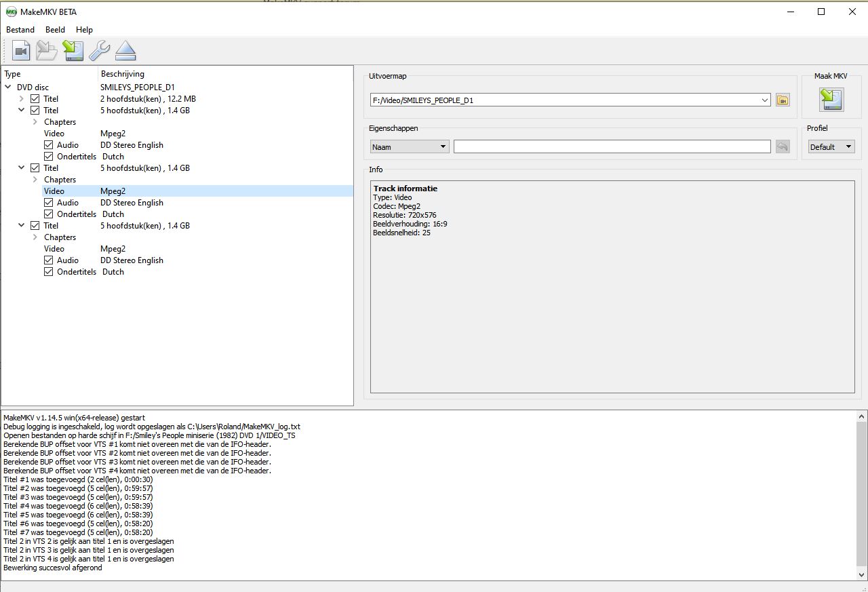Image resolution: width=868 pixels, height=592 pixels.
Task: Open the Profiel Default dropdown
Action: point(831,146)
